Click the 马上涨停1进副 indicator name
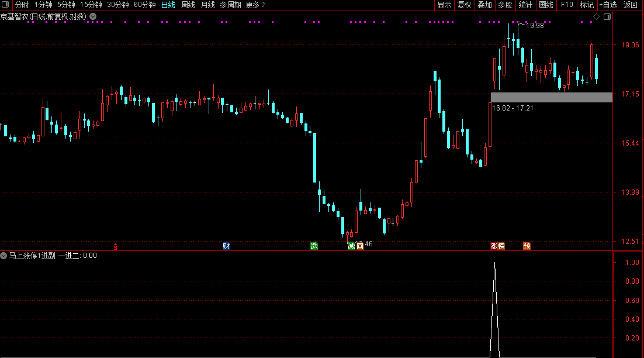644x358 pixels. (x=32, y=256)
